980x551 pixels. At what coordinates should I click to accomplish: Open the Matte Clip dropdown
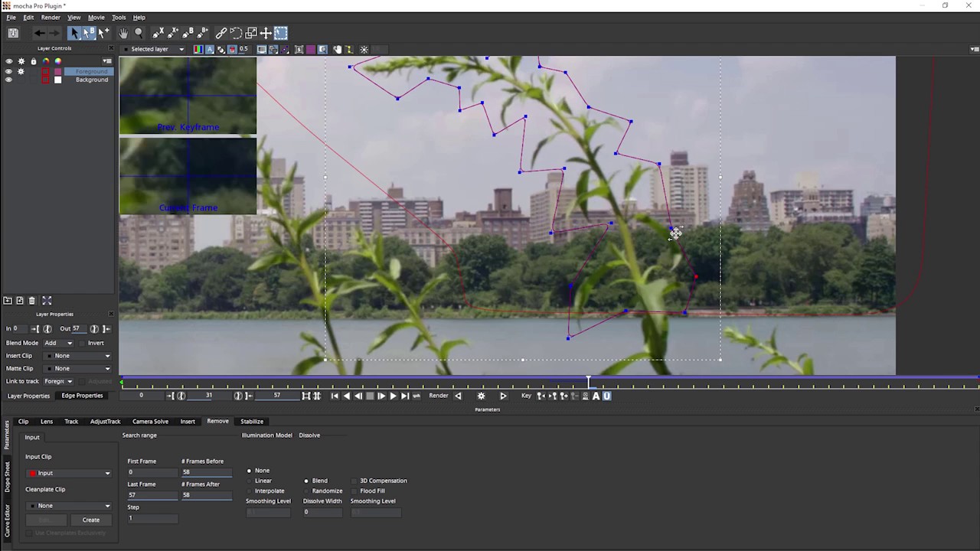pyautogui.click(x=77, y=368)
